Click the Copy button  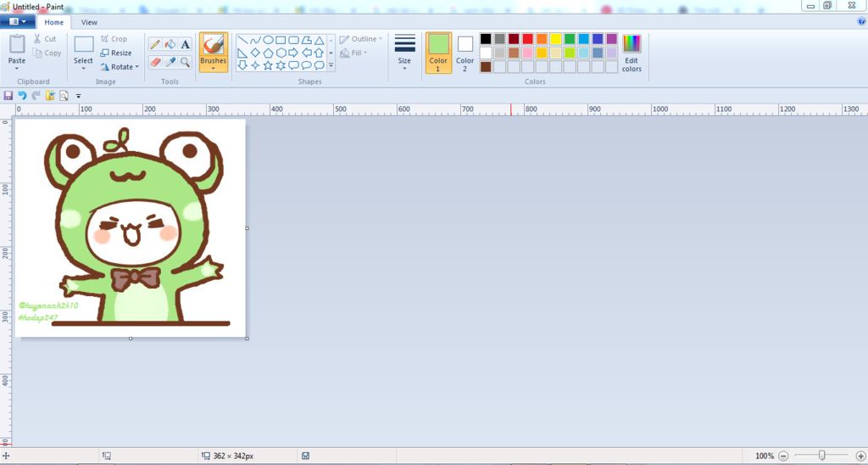(47, 53)
